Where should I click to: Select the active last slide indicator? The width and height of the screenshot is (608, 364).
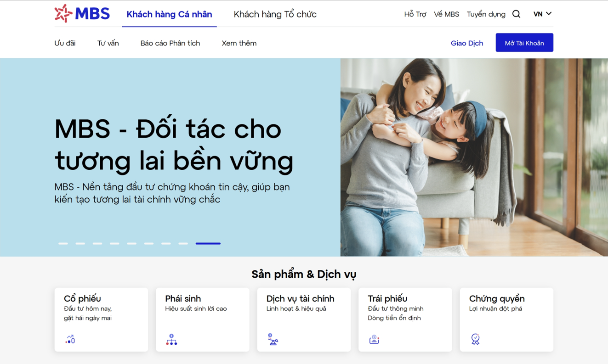(x=208, y=243)
